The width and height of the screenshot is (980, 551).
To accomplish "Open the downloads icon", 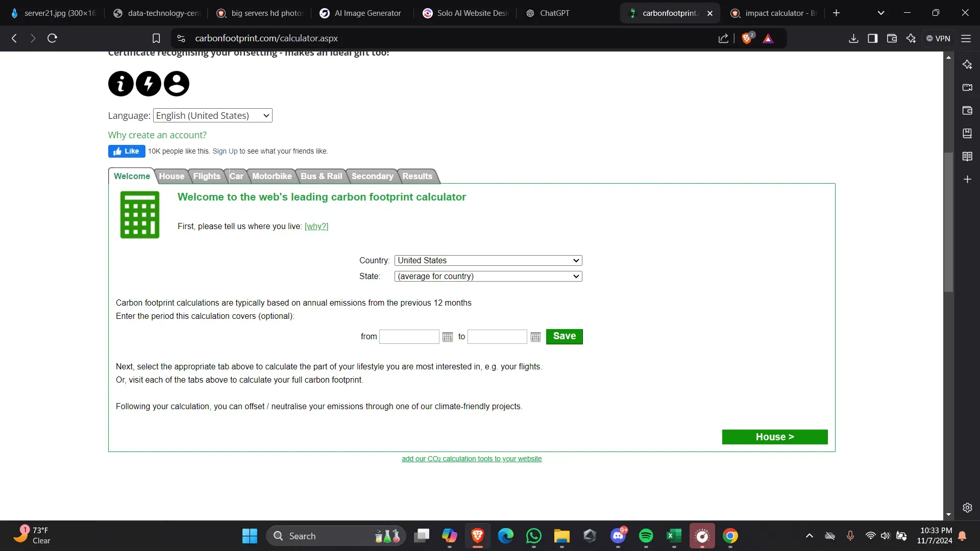I will pos(853,38).
